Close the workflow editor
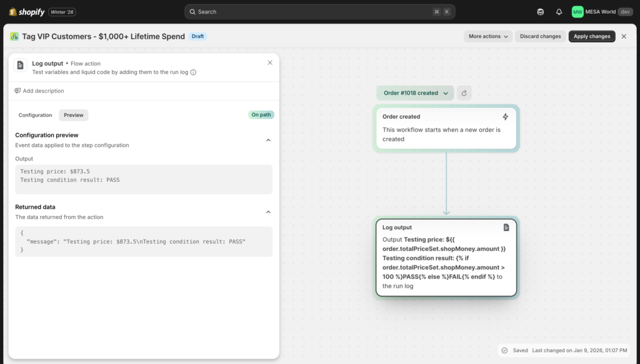 (624, 36)
